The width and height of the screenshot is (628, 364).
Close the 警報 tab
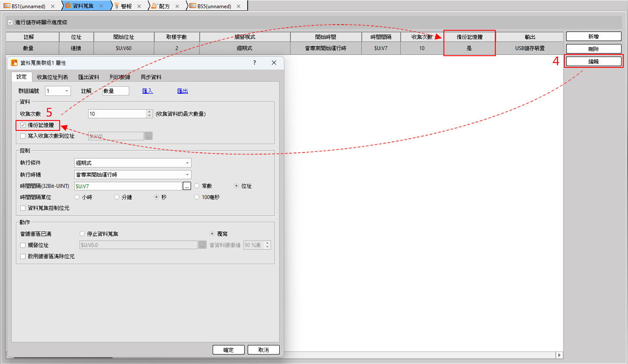(139, 6)
